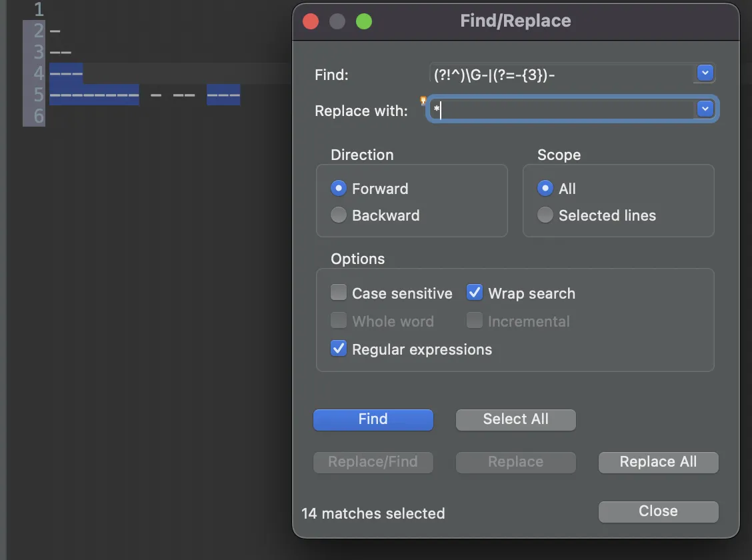Expand the Find history dropdown
The height and width of the screenshot is (560, 752).
[x=705, y=73]
